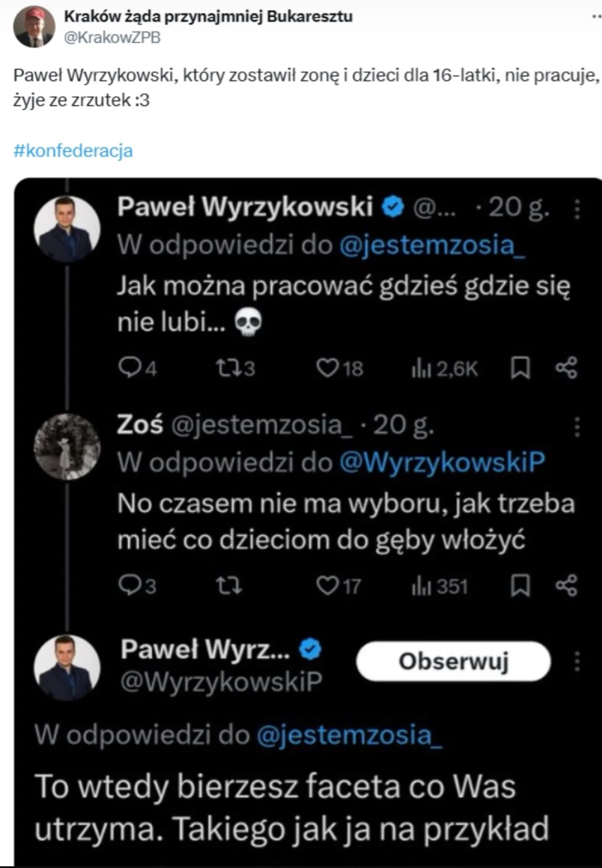Retweet the first Paweł Wyrzykowski reply
Viewport: 602px width, 868px height.
[227, 367]
